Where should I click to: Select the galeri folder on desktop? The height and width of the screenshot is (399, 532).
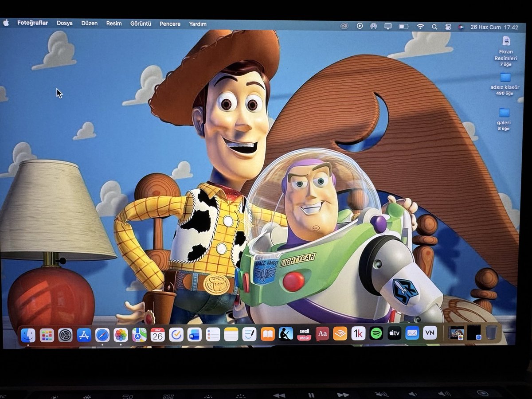click(x=504, y=119)
